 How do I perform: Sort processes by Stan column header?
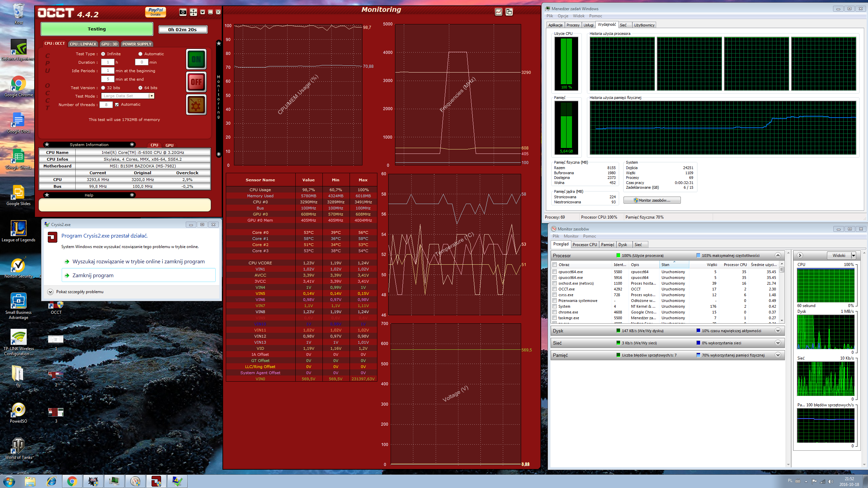674,265
